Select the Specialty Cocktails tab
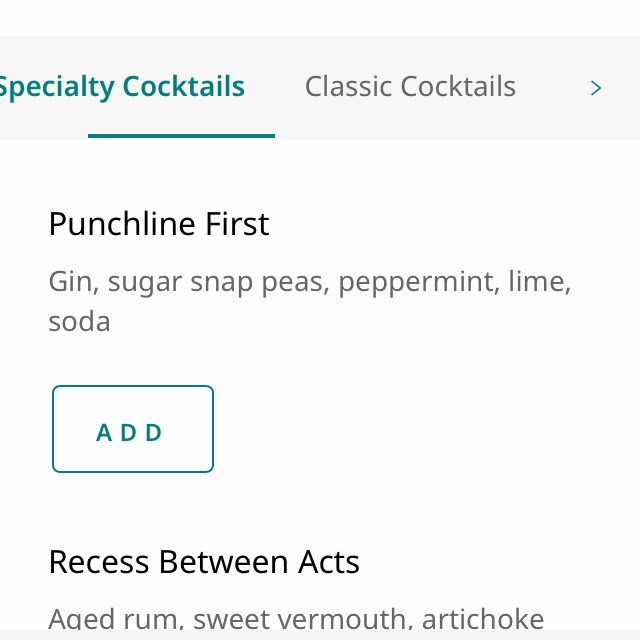Screen dimensions: 640x640 tap(122, 87)
